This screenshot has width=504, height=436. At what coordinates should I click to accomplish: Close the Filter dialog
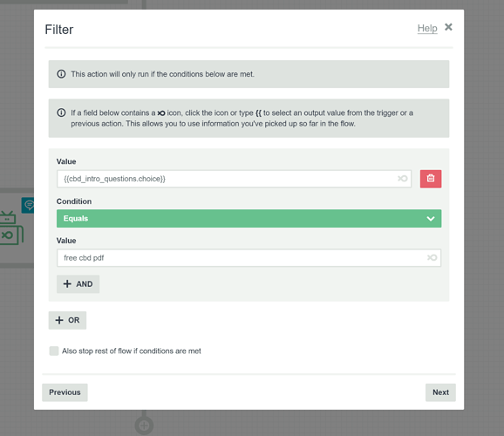point(448,27)
